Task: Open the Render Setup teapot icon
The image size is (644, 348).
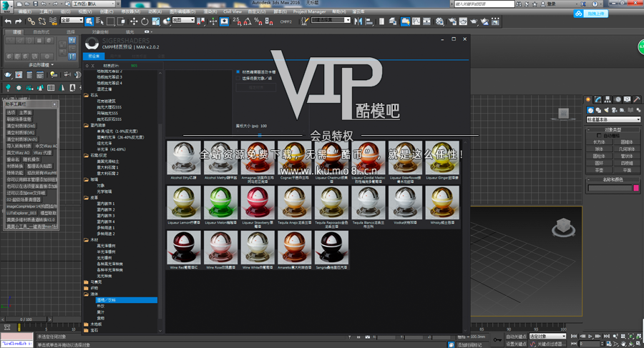Action: pos(452,21)
